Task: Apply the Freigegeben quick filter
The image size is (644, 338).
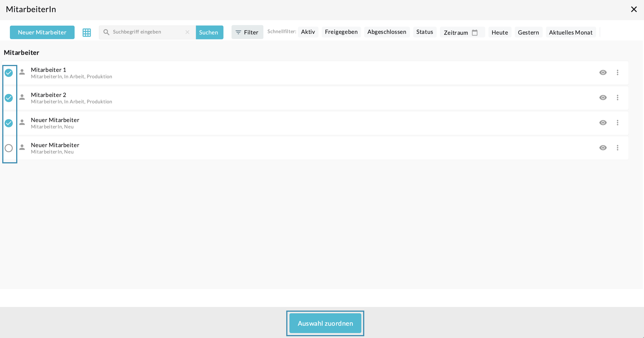Action: point(341,32)
